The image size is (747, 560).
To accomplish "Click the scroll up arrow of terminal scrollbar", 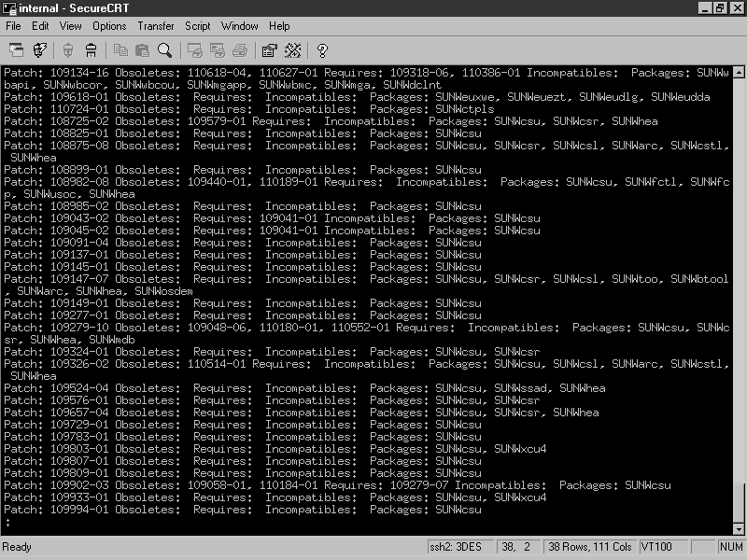I will [x=739, y=73].
